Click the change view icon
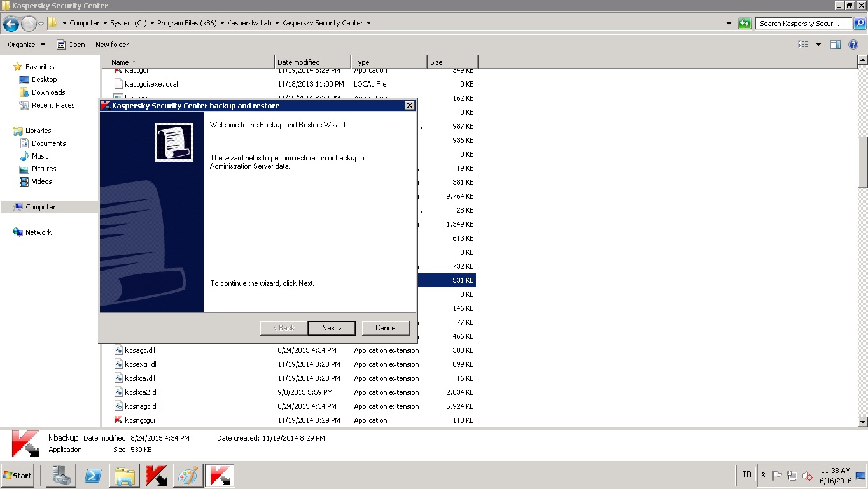The image size is (868, 489). (803, 45)
